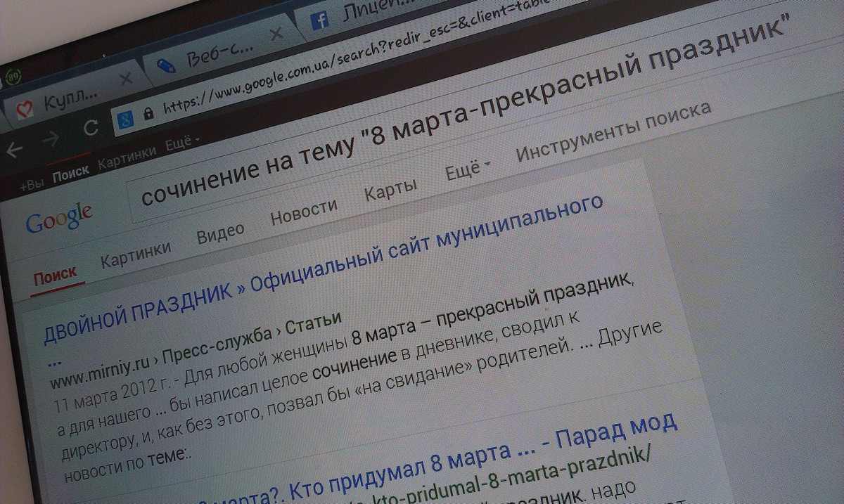Expand the Ещё menu under search box
The height and width of the screenshot is (504, 844).
tap(467, 168)
